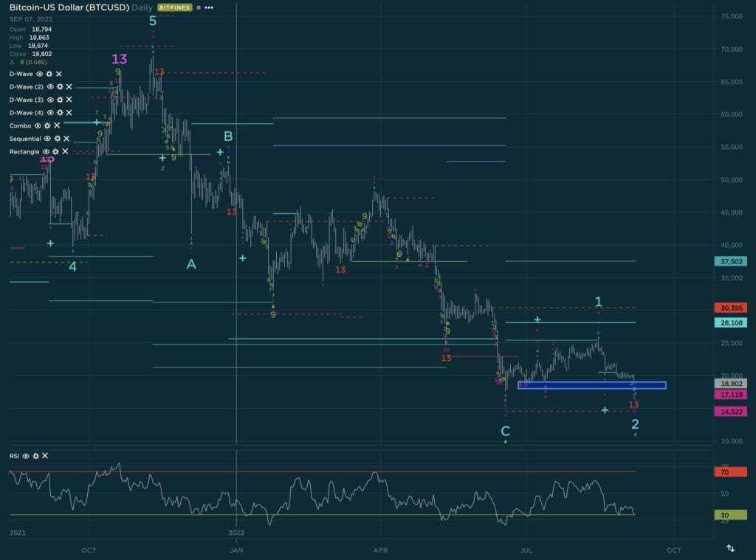This screenshot has height=560, width=756.
Task: Click the JAN label on time axis
Action: click(236, 550)
